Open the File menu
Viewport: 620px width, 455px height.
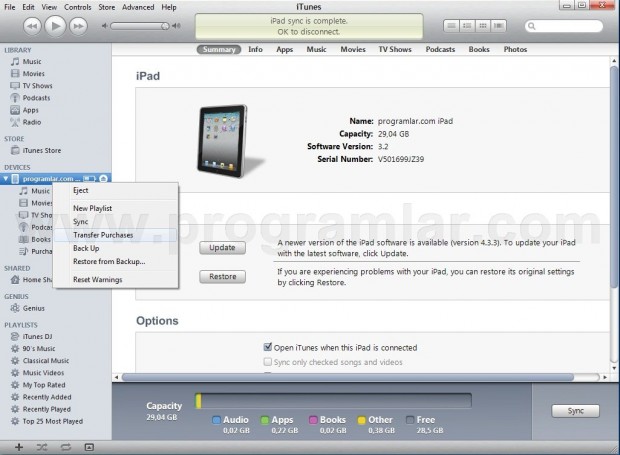tap(9, 7)
